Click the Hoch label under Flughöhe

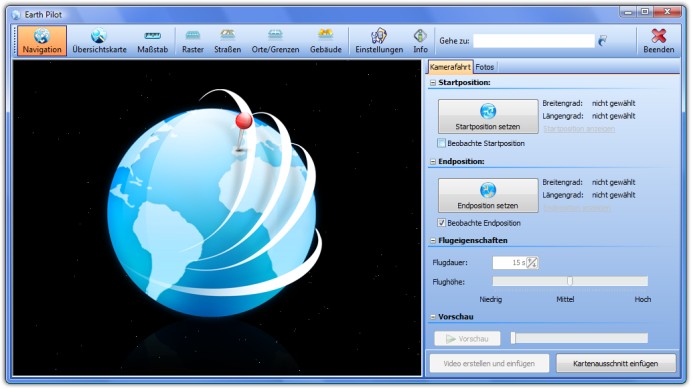coord(643,299)
